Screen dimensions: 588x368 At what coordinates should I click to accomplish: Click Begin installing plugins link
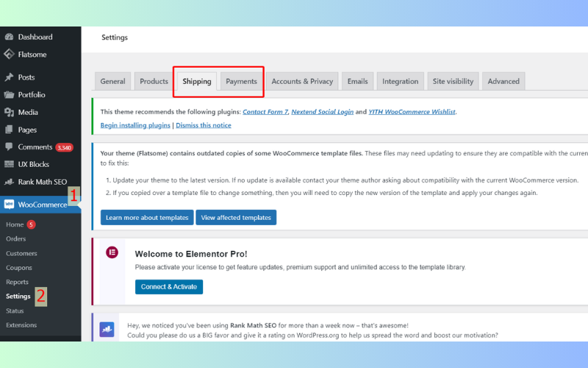(x=135, y=125)
